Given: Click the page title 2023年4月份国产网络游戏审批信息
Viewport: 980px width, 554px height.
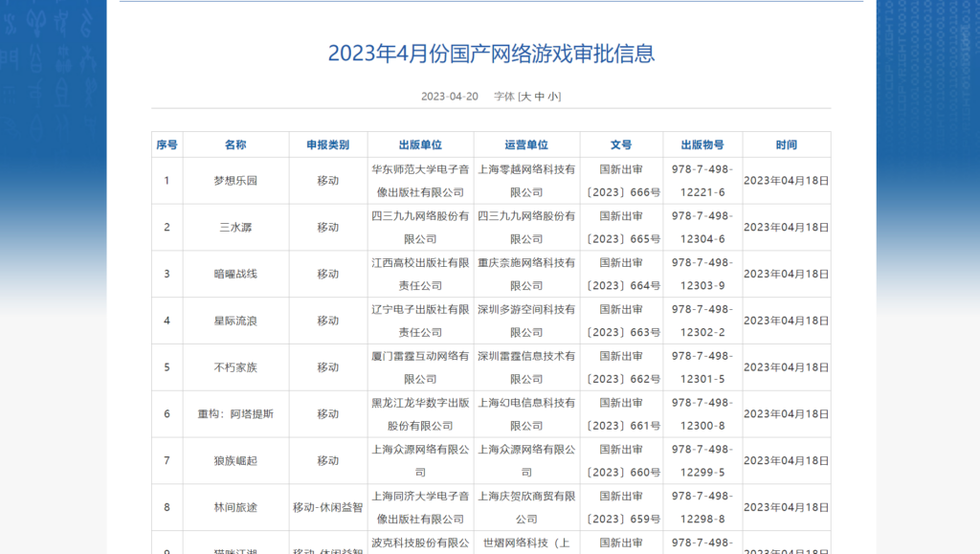Looking at the screenshot, I should (491, 53).
